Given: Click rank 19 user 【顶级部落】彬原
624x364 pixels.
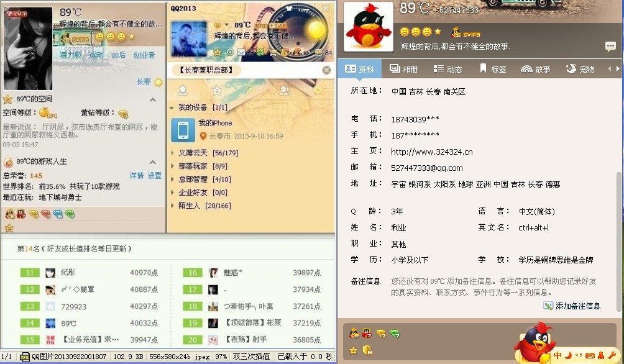Looking at the screenshot, I should (x=252, y=322).
